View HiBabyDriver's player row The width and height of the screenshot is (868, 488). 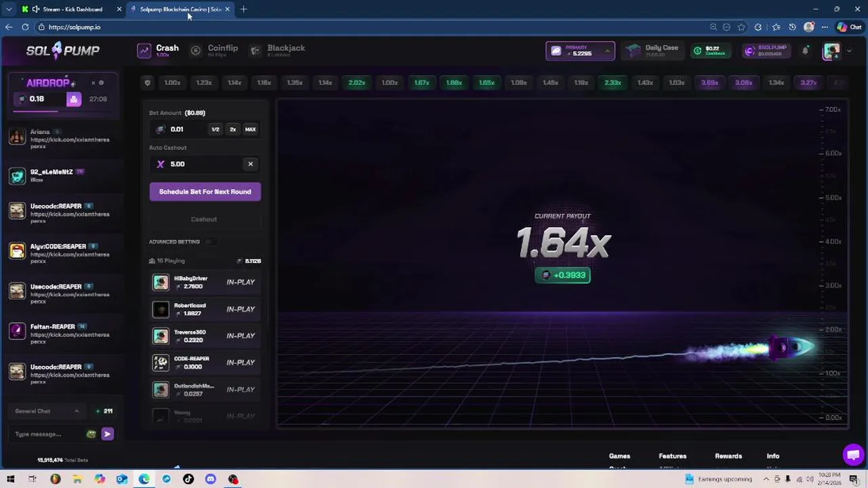point(205,282)
